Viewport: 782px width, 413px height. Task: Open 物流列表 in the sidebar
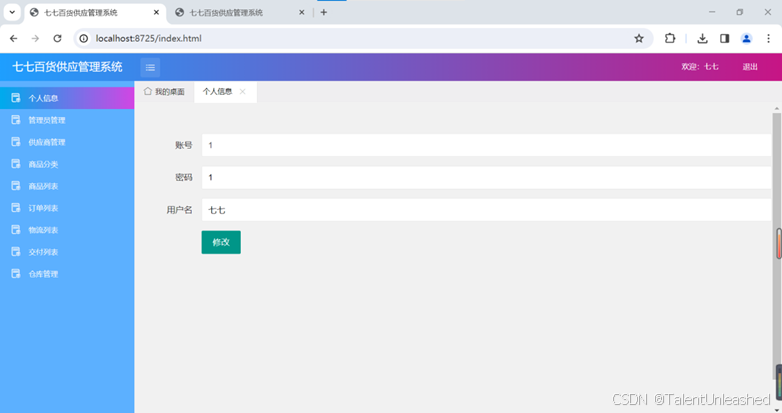click(67, 229)
